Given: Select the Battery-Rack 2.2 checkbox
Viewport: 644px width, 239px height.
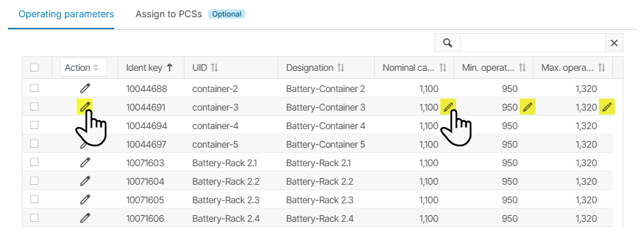Looking at the screenshot, I should click(x=34, y=181).
